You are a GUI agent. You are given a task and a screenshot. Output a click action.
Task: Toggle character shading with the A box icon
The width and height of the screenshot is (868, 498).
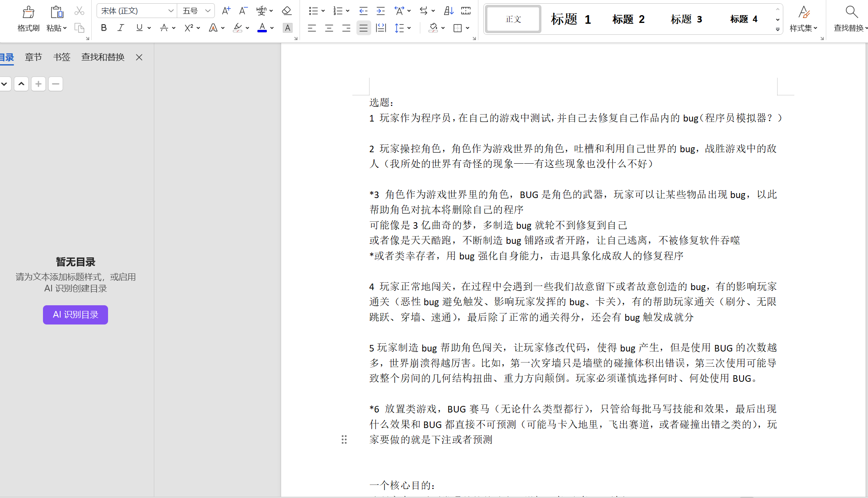point(288,27)
